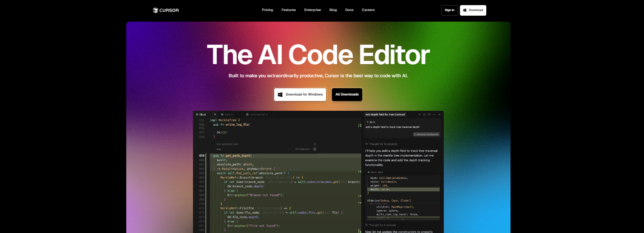Click the cloud icon in chat panel header
The width and height of the screenshot is (644, 233).
point(424,115)
